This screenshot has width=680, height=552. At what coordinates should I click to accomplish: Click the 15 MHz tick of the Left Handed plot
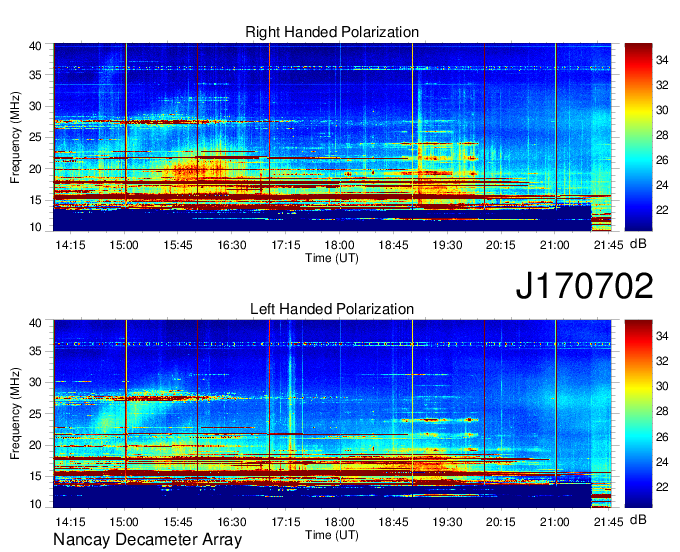[x=35, y=476]
